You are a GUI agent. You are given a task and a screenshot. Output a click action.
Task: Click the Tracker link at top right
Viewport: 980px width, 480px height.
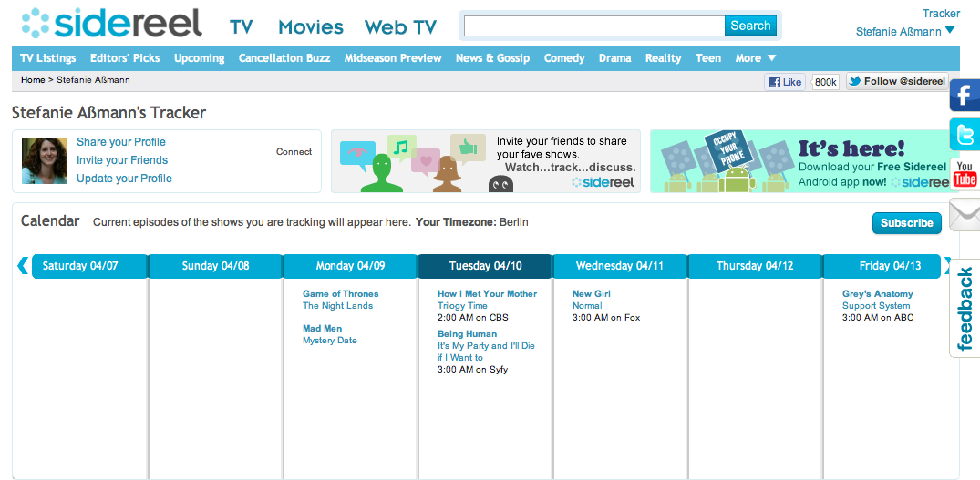pyautogui.click(x=941, y=13)
